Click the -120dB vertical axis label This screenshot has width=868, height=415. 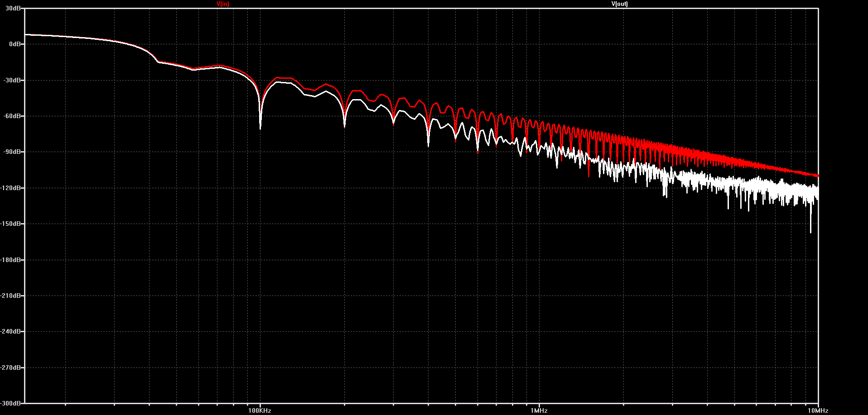coord(11,188)
